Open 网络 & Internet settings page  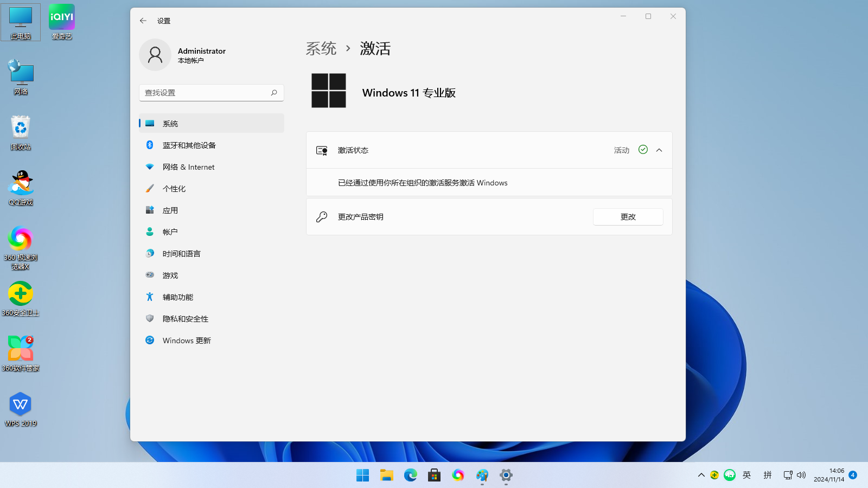point(212,166)
